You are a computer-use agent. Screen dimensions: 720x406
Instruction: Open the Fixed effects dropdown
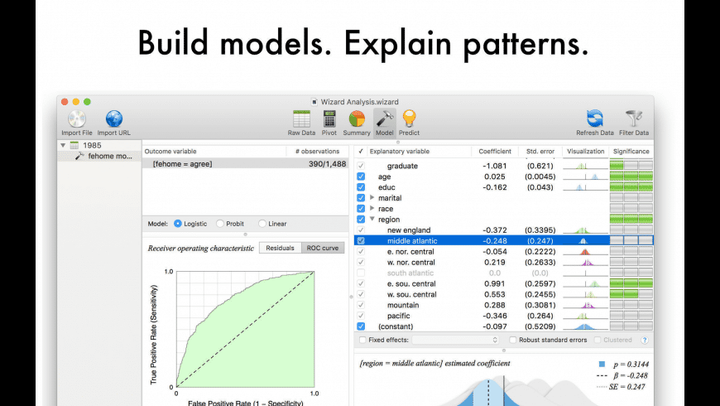coord(455,340)
